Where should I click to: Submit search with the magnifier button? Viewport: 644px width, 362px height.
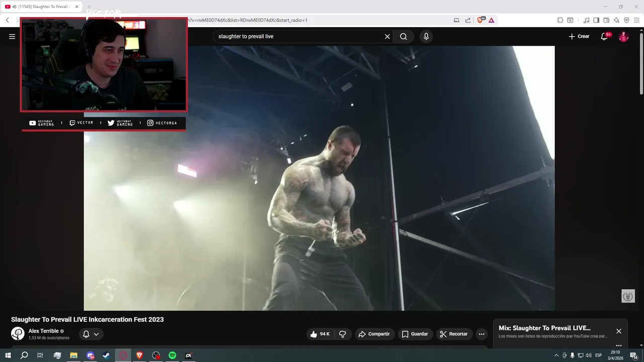(x=404, y=37)
